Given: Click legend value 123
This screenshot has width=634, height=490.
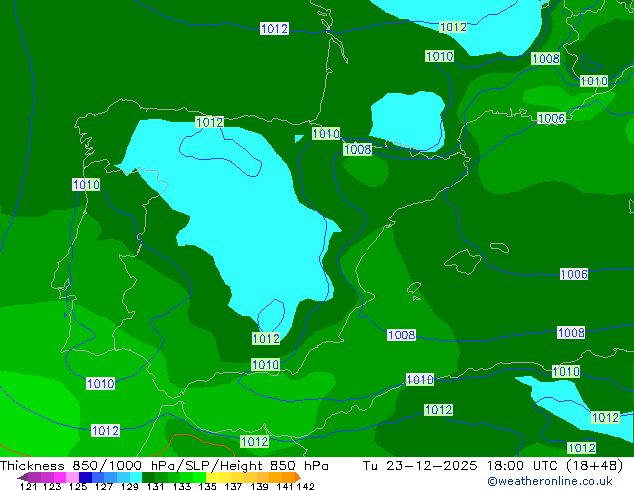Looking at the screenshot, I should click(52, 486).
